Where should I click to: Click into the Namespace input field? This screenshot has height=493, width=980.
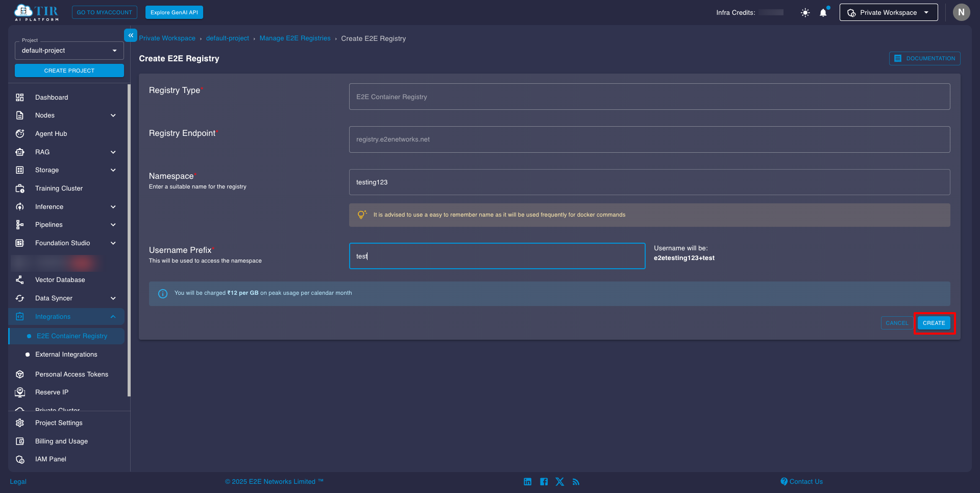click(649, 182)
